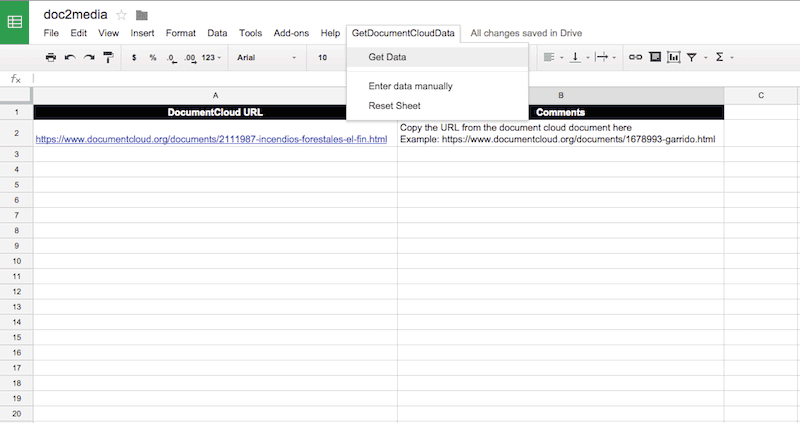Image resolution: width=800 pixels, height=423 pixels.
Task: Print the spreadsheet
Action: [x=51, y=57]
